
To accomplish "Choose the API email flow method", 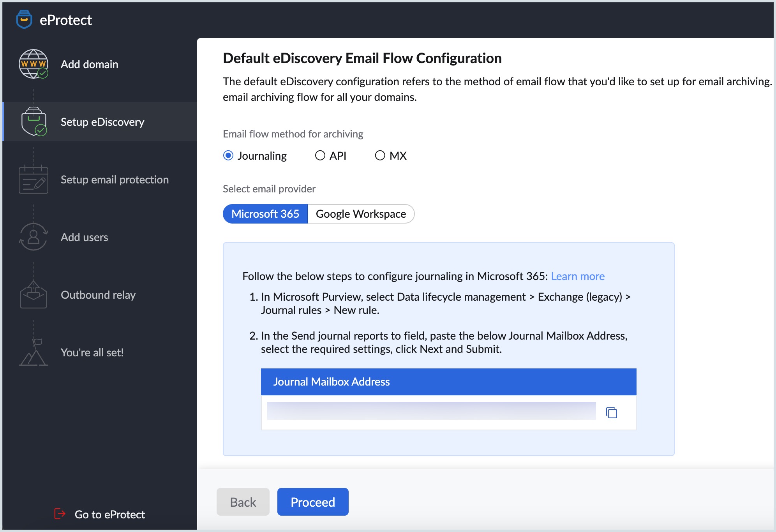I will [x=320, y=156].
